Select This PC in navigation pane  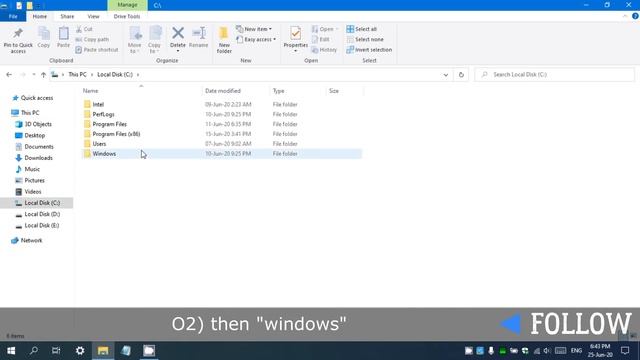[30, 113]
